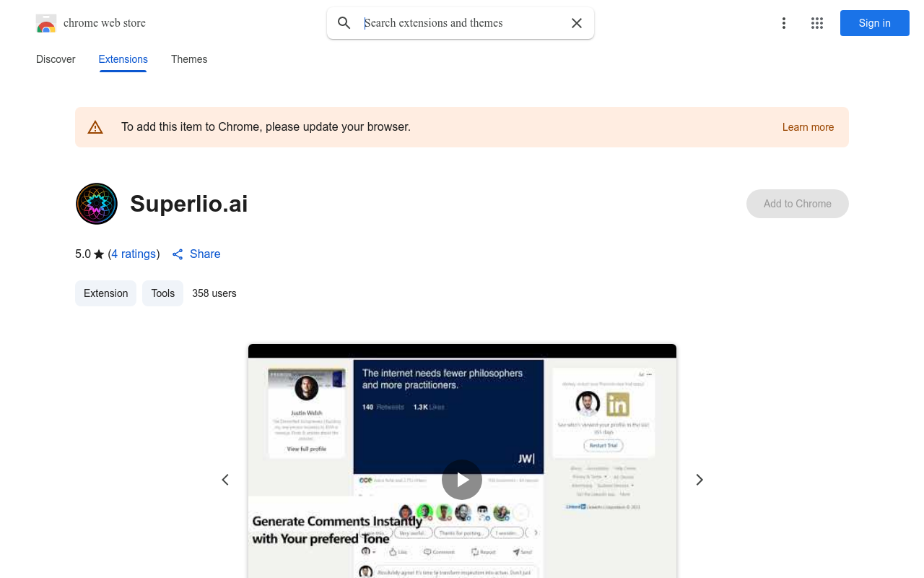Screen dimensions: 924x578
Task: Click the Sign in button
Action: tap(875, 23)
